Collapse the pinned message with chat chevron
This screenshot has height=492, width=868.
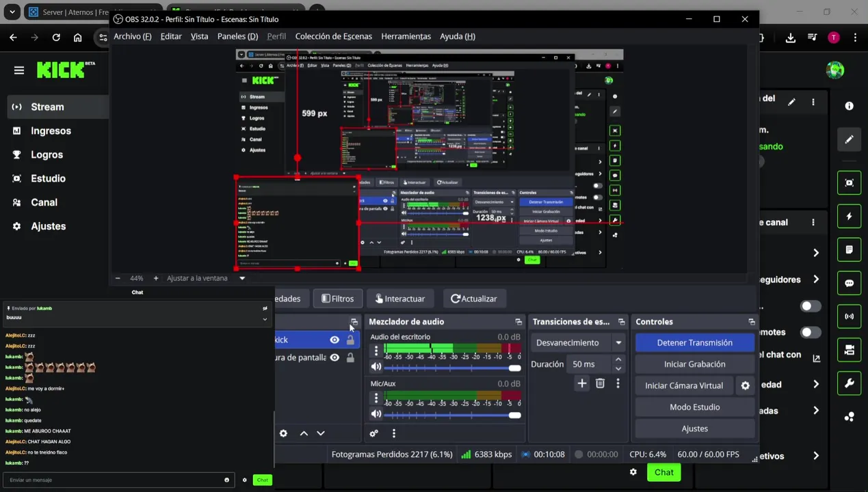(x=265, y=319)
